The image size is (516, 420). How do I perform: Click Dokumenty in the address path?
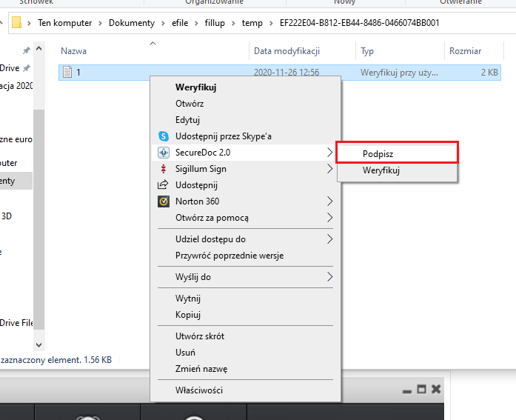tap(132, 23)
